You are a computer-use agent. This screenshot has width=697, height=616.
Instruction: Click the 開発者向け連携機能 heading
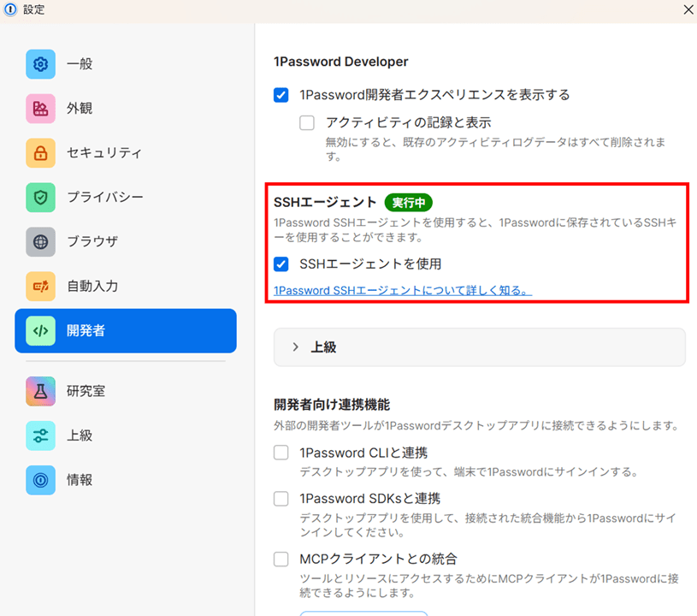click(332, 405)
